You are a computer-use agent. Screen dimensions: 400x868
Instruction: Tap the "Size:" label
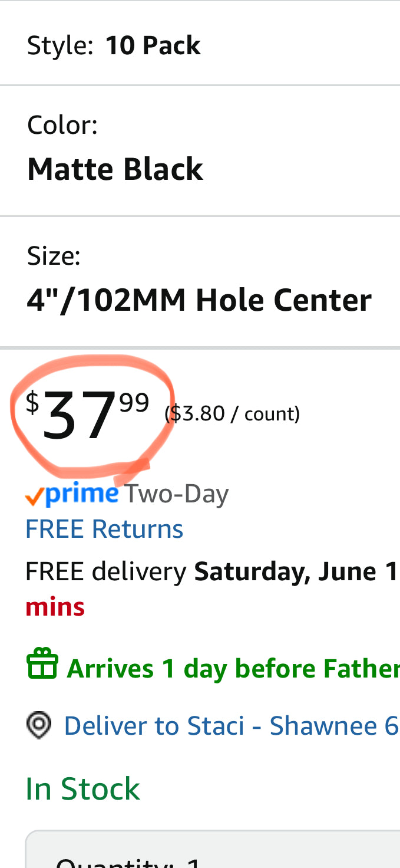tap(54, 256)
